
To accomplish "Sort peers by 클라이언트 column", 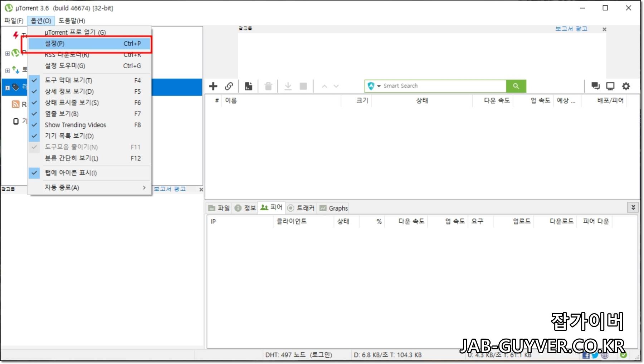I will coord(303,221).
